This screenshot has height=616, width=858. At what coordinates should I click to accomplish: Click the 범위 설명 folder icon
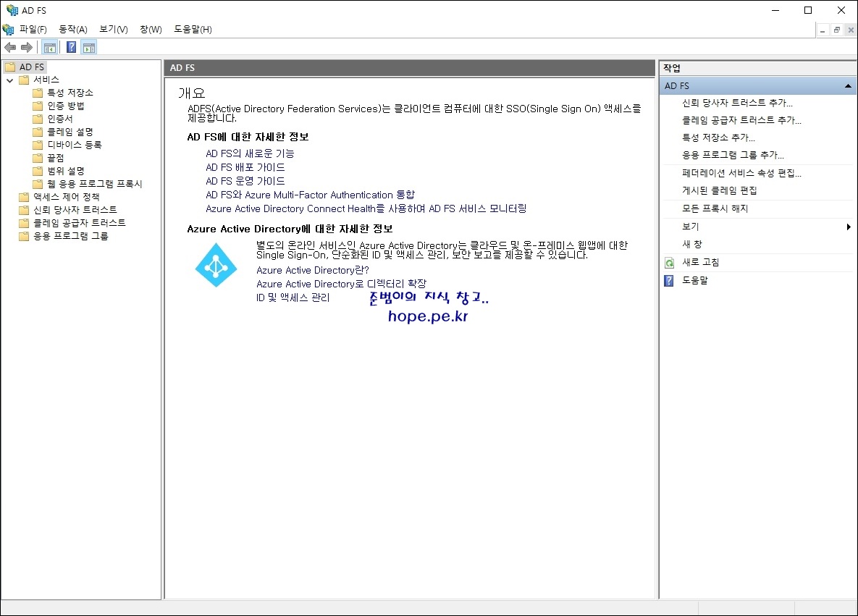(x=37, y=172)
